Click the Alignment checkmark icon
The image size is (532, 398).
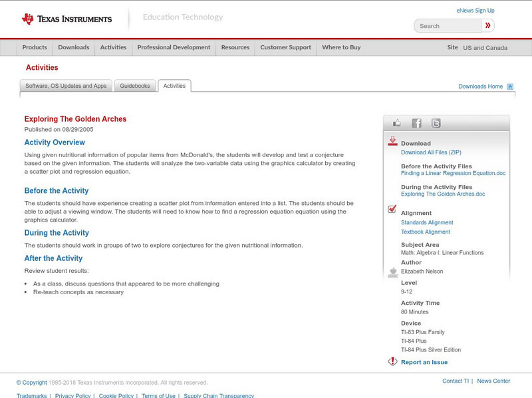pyautogui.click(x=392, y=209)
